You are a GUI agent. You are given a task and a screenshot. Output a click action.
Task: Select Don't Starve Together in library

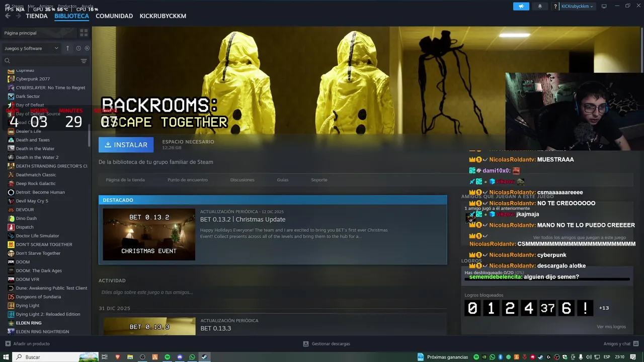[x=38, y=253]
